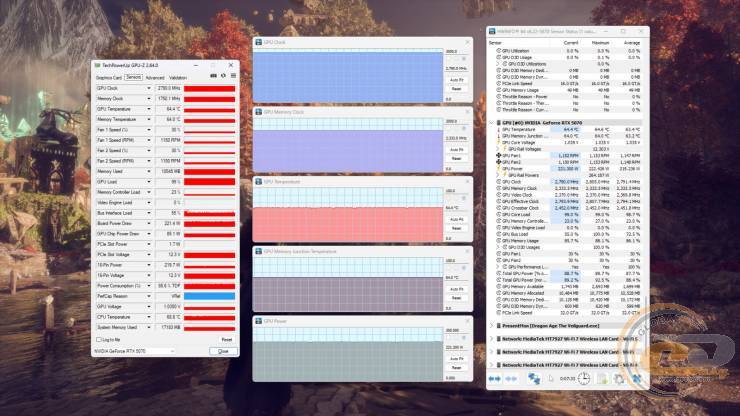
Task: Expand GPU D3D Utilizations row
Action: click(x=498, y=64)
